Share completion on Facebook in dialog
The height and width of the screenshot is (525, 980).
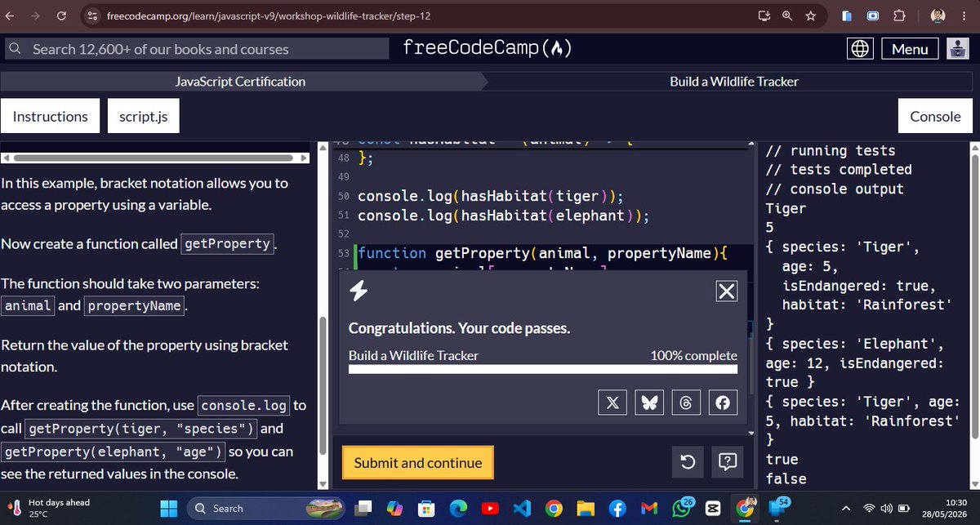723,403
